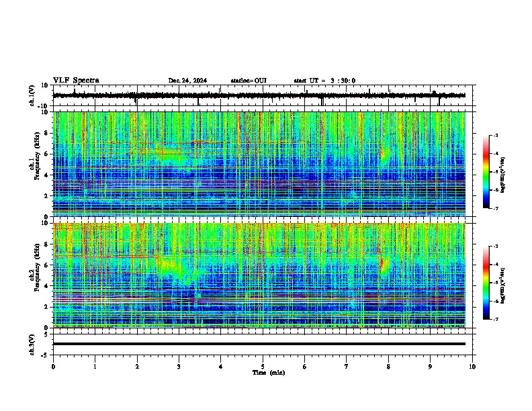Click the red burst at 8 min in ch.1 spectrogram
Viewport: 532px width, 411px height.
384,153
